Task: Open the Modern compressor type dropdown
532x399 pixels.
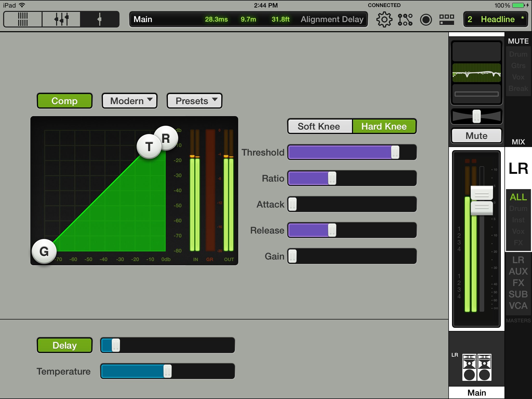Action: (130, 101)
